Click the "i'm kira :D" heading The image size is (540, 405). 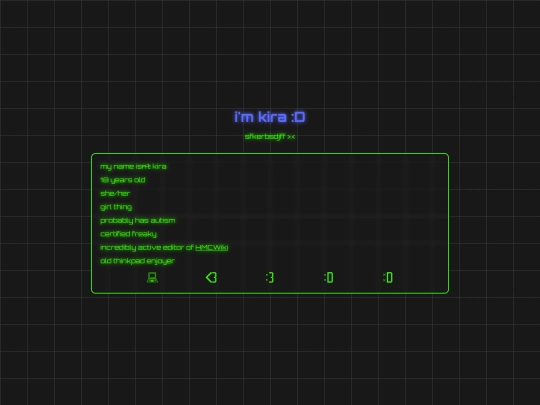(270, 117)
